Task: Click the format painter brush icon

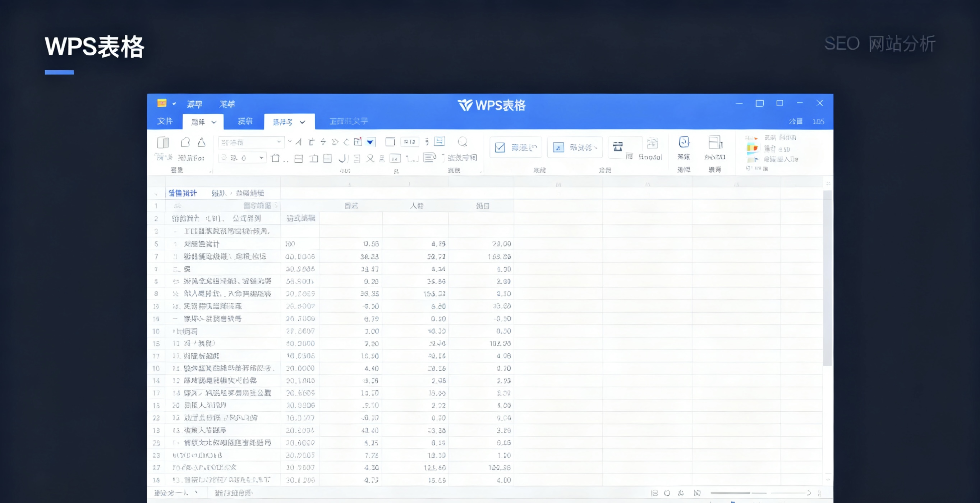Action: tap(202, 142)
